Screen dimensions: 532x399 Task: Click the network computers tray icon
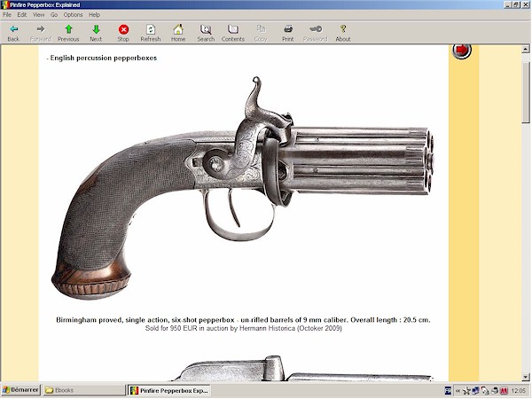point(475,391)
